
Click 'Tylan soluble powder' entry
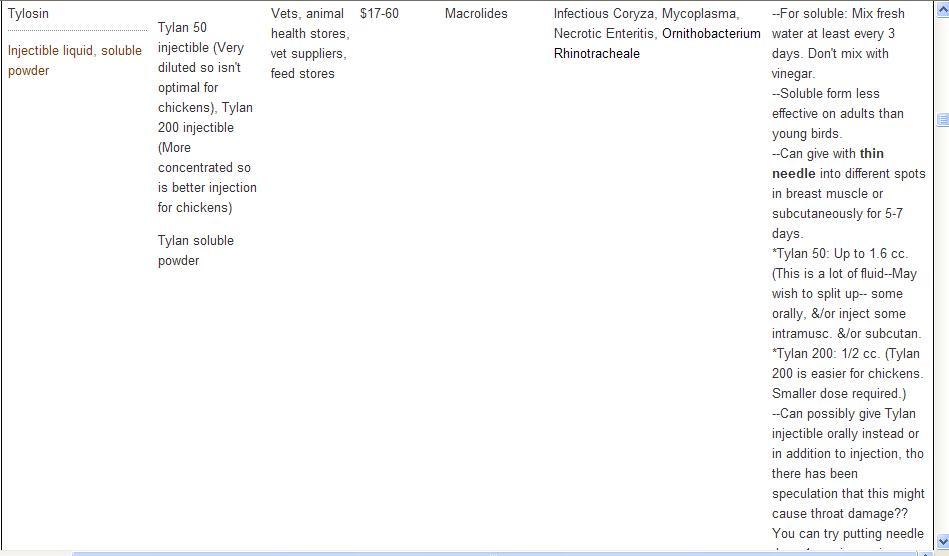[x=195, y=250]
